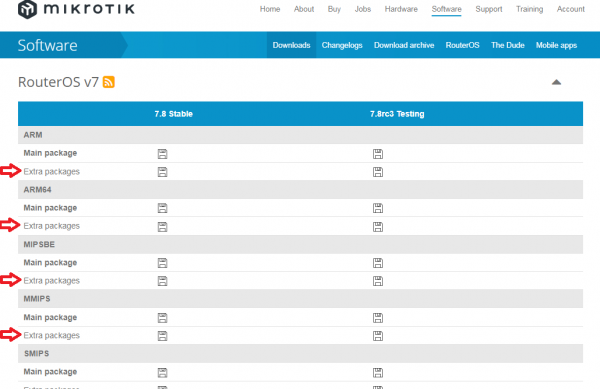Download ARM Extra packages 7.8 Stable
This screenshot has width=600, height=389.
(162, 172)
